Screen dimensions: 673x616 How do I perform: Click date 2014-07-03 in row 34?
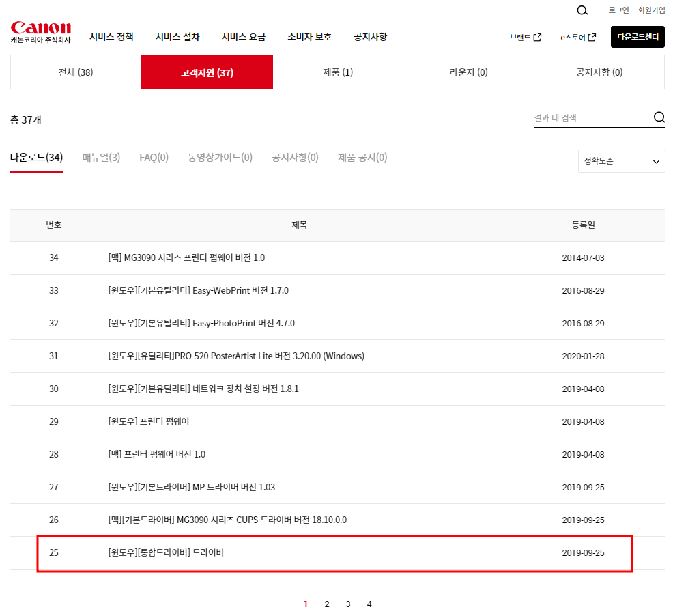coord(583,257)
